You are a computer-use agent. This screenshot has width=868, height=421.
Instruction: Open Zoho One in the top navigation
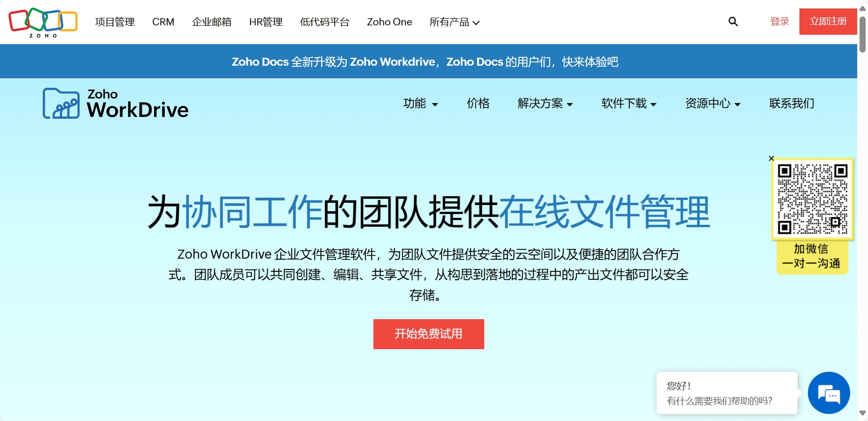point(389,22)
